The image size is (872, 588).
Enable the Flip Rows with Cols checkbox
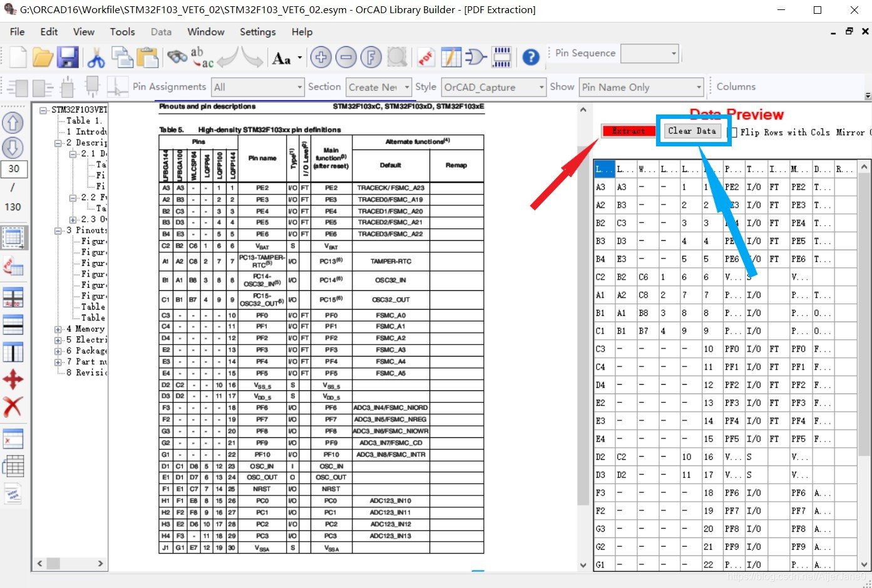[734, 132]
